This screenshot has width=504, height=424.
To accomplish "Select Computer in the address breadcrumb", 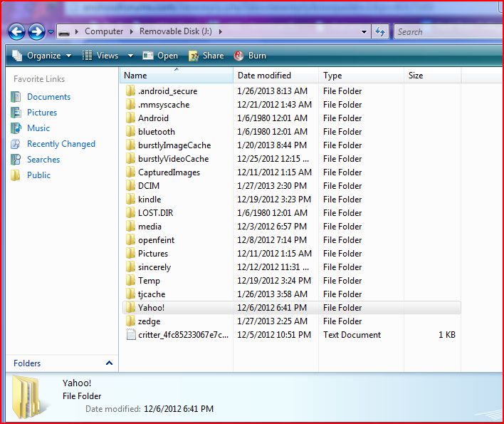I will point(104,31).
